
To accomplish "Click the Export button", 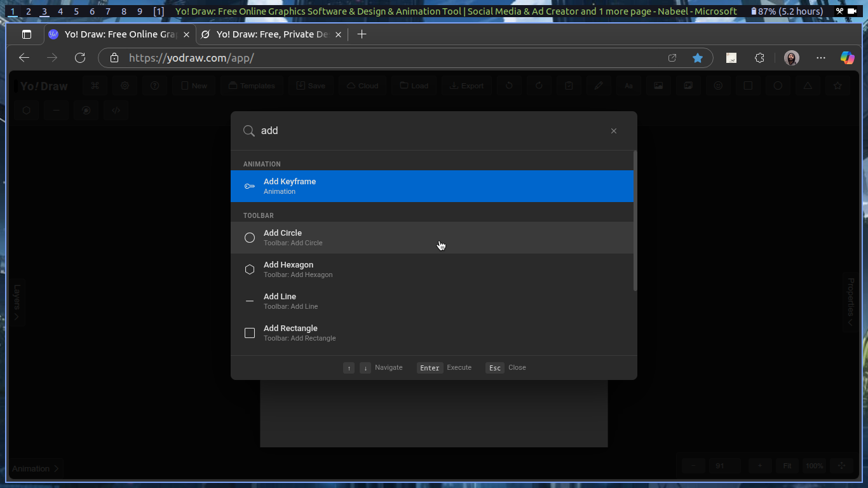I will click(x=466, y=85).
